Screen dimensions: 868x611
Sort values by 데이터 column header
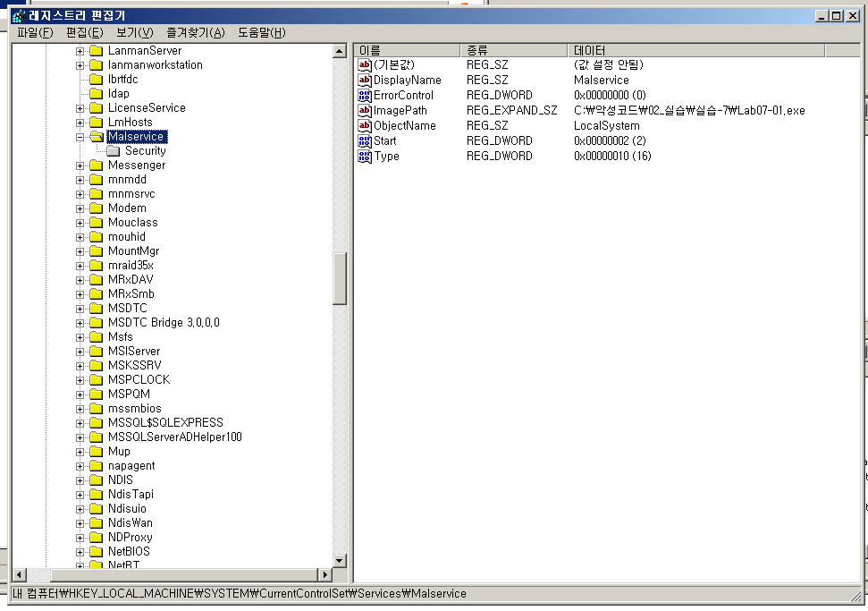coord(695,50)
